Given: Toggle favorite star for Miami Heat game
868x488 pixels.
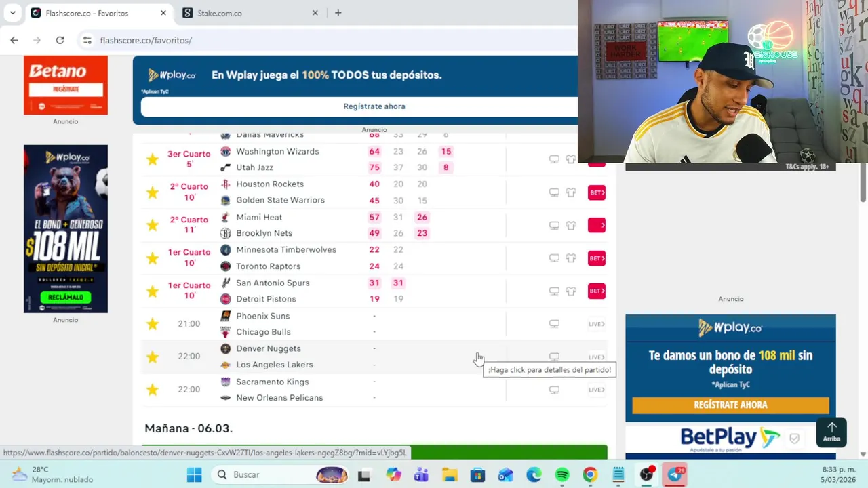Looking at the screenshot, I should [153, 225].
